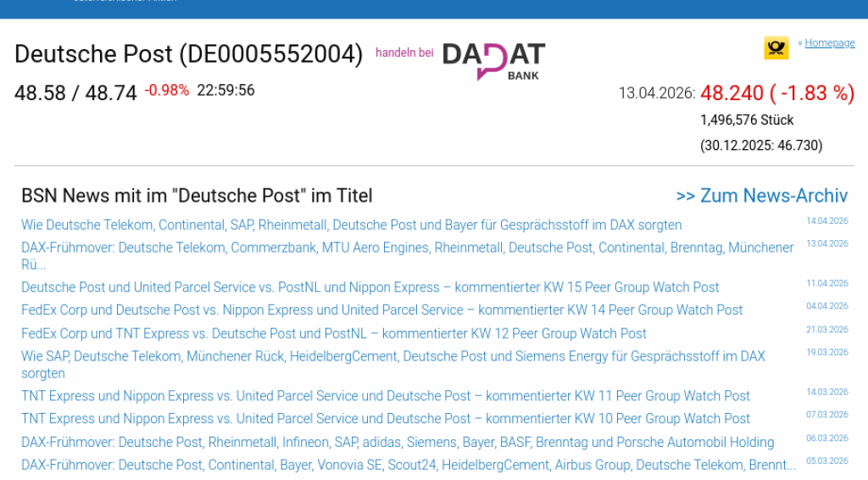Viewport: 868px width, 480px height.
Task: Open KW 12 Peer Group Watch Post article
Action: 334,333
